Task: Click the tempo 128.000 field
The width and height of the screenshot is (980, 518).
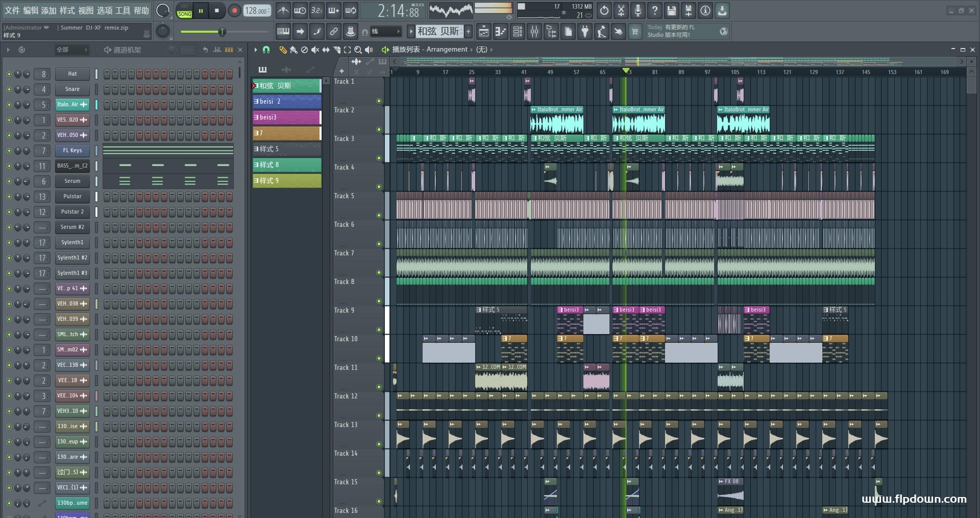Action: point(256,11)
